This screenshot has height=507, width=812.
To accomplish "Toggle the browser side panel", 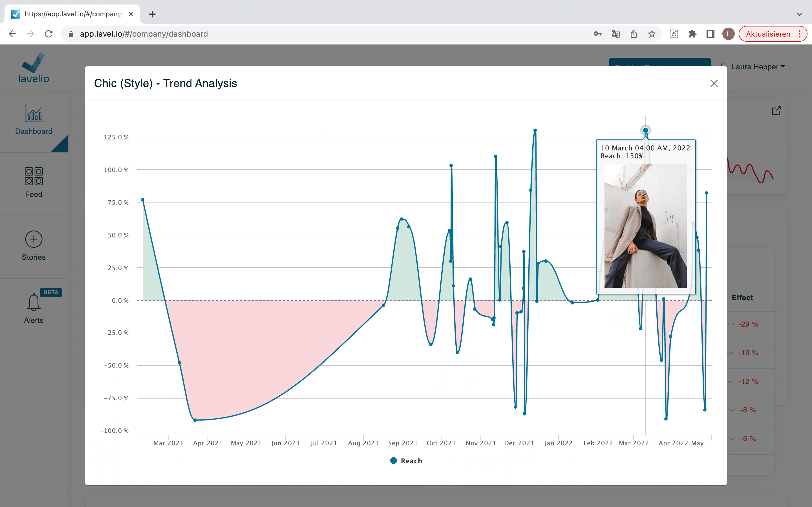I will pyautogui.click(x=710, y=34).
